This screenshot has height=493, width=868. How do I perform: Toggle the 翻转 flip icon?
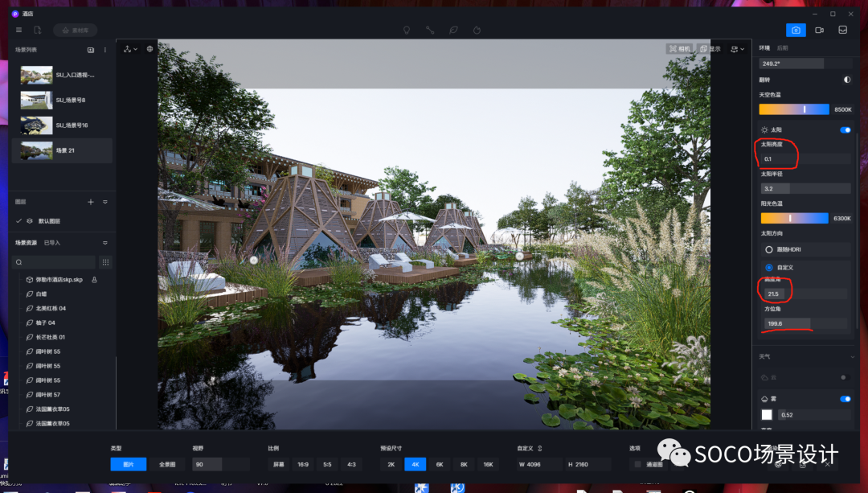(x=847, y=80)
